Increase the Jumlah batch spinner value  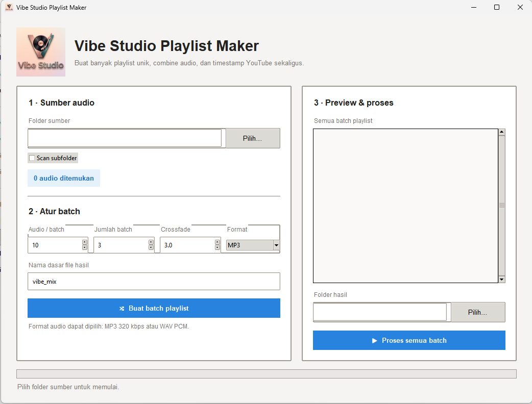coord(151,242)
